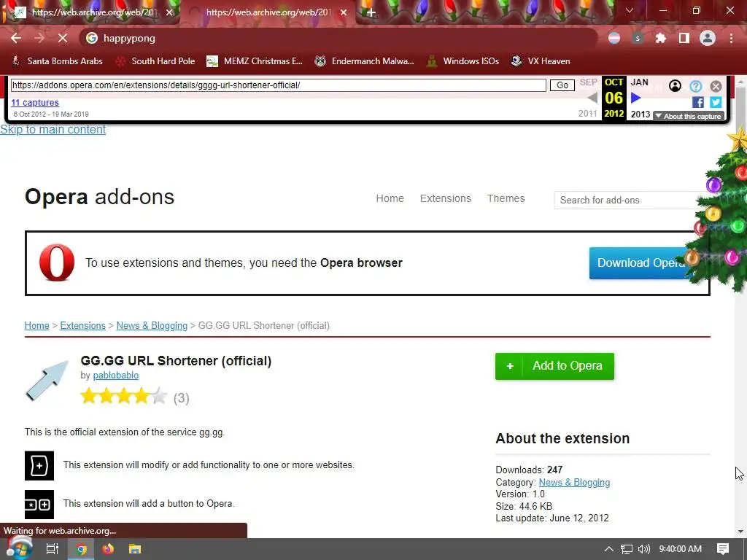Open Firefox from the taskbar
Viewport: 747px width, 560px height.
(108, 549)
